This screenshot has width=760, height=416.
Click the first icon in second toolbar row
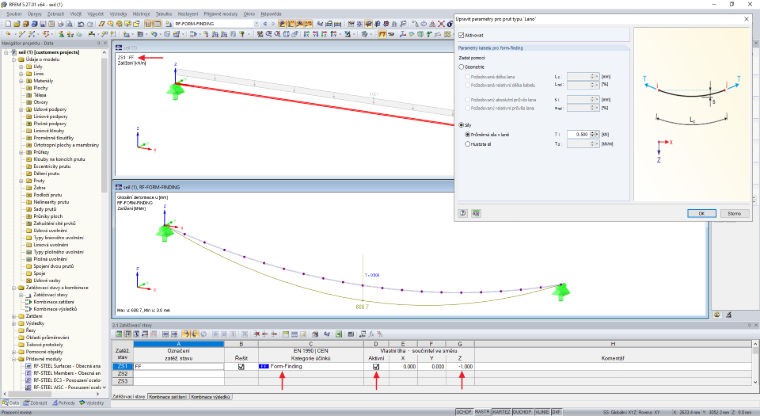pyautogui.click(x=8, y=34)
